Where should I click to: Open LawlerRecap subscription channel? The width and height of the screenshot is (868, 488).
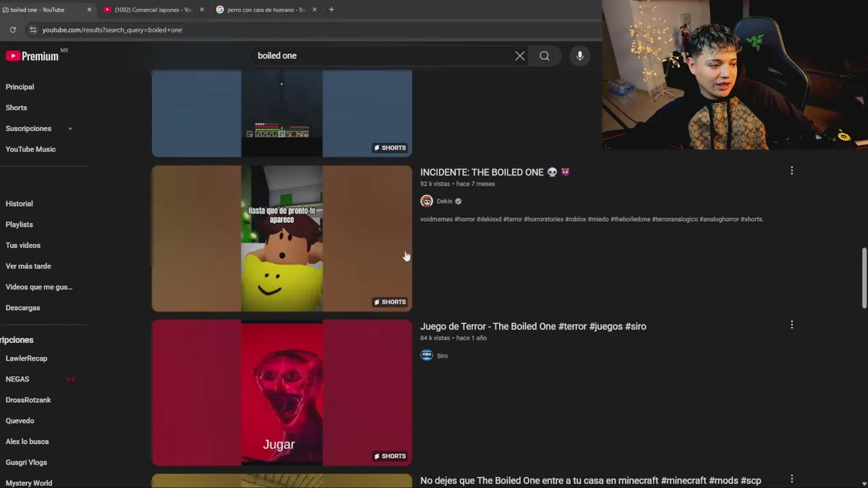pyautogui.click(x=26, y=359)
